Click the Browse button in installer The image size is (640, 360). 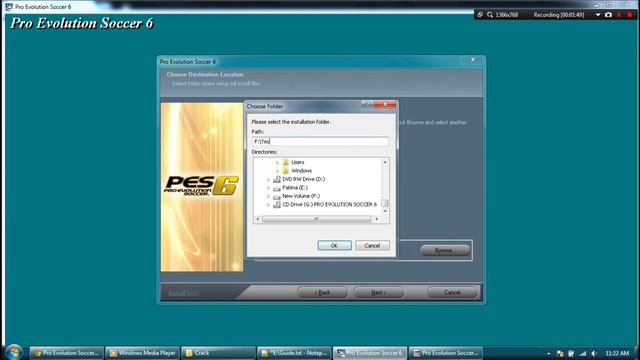point(445,250)
